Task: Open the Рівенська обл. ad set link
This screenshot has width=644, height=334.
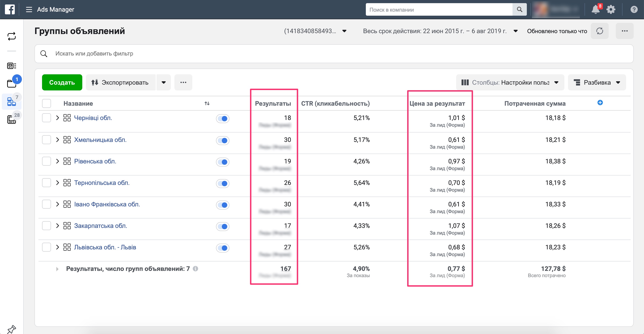Action: coord(95,161)
